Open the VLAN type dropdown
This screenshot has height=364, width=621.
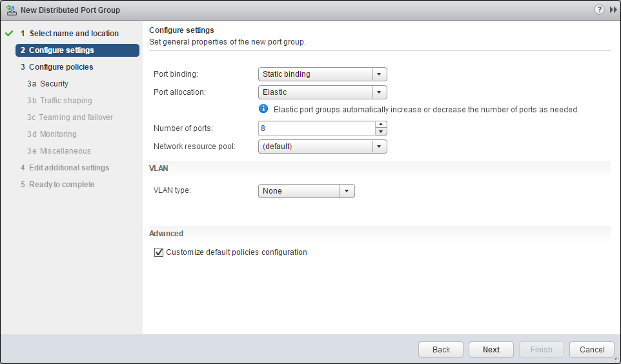coord(347,191)
